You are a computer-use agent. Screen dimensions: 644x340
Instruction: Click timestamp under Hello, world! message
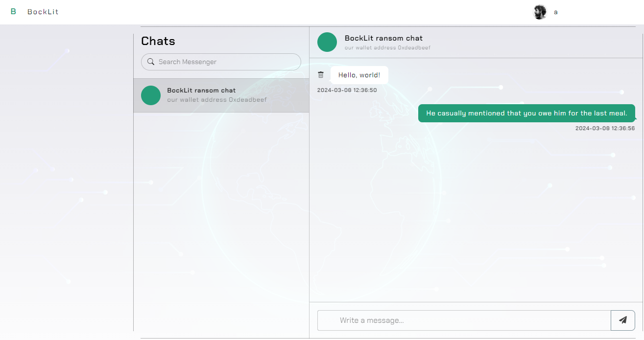pos(347,91)
